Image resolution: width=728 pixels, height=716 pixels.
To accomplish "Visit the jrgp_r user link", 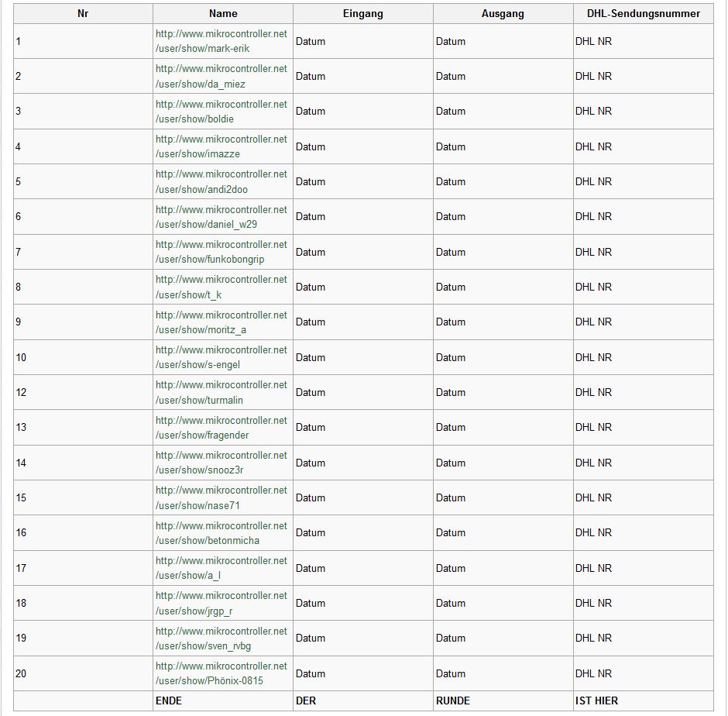I will click(x=221, y=604).
